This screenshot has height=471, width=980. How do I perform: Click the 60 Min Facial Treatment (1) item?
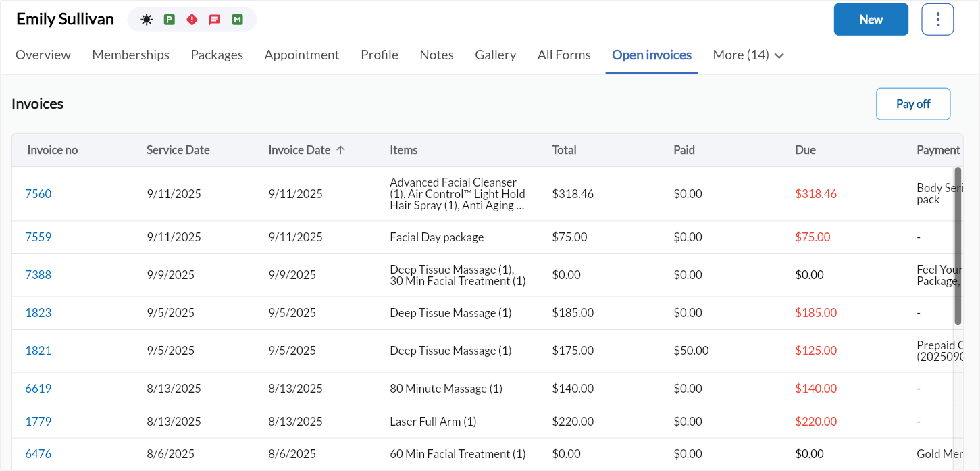458,454
